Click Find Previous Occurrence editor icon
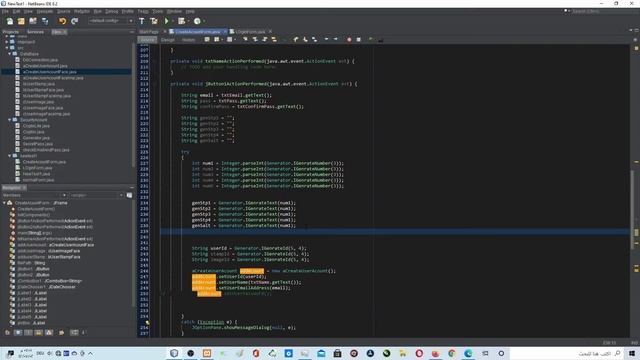The width and height of the screenshot is (640, 360). point(255,40)
